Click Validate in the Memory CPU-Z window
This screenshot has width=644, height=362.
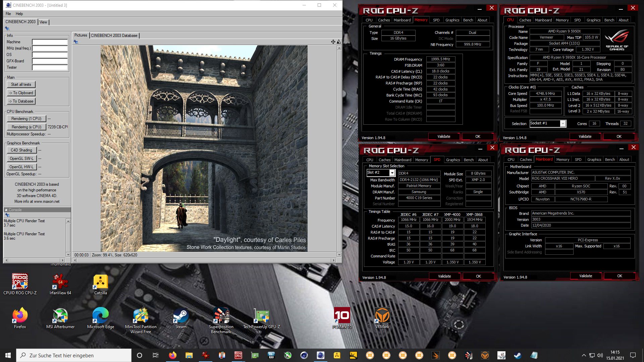coord(444,136)
